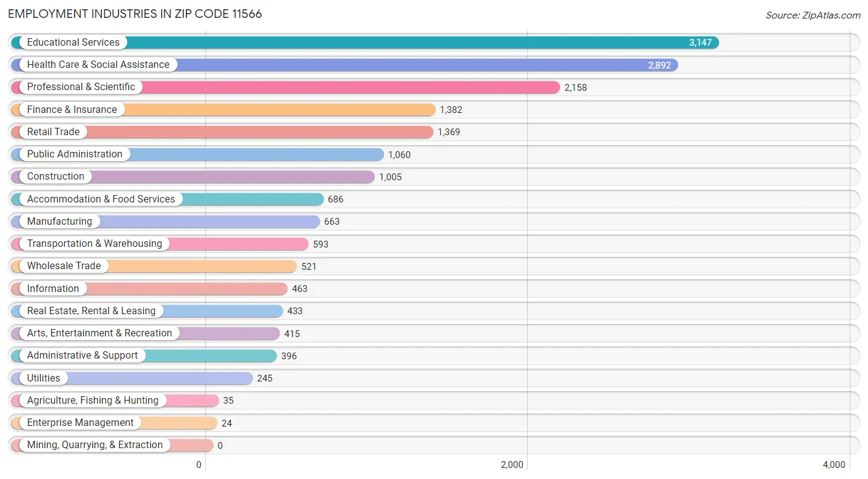Select the 1,369 value label

[x=449, y=132]
